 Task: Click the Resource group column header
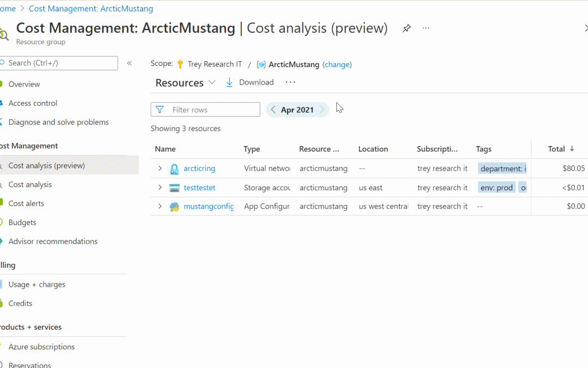point(318,149)
